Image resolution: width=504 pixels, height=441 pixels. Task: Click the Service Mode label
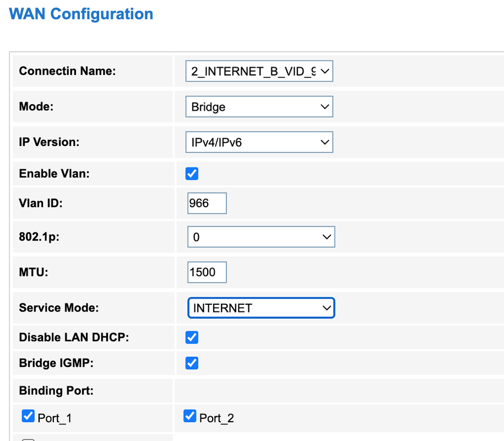point(59,308)
